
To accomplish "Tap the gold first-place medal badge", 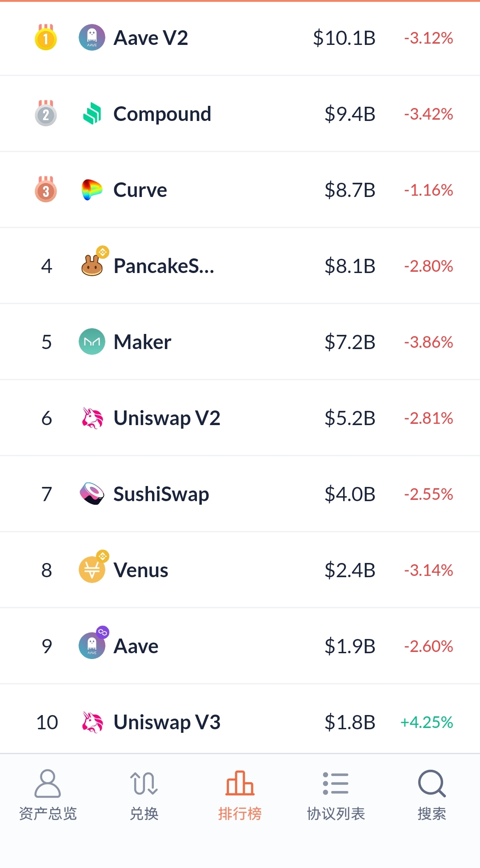I will point(46,38).
